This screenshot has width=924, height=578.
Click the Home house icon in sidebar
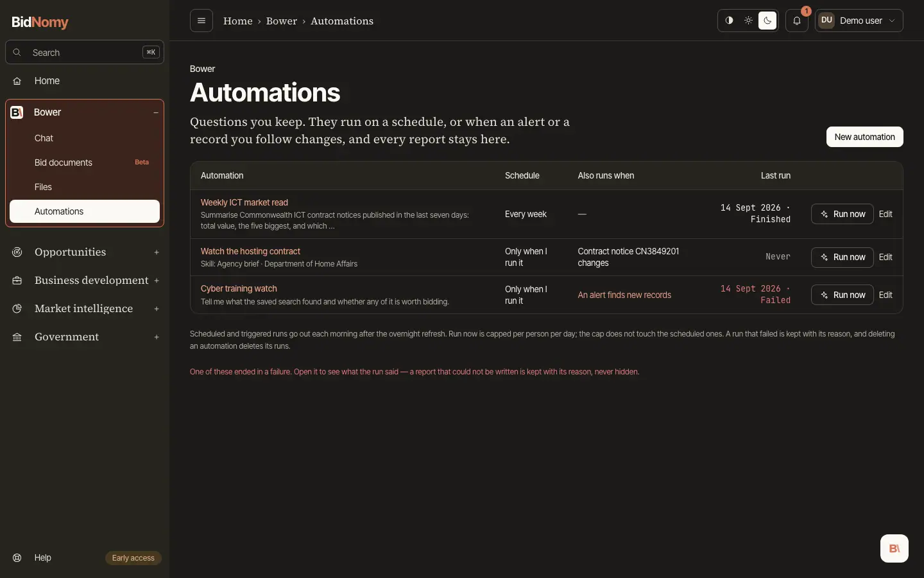pyautogui.click(x=17, y=81)
